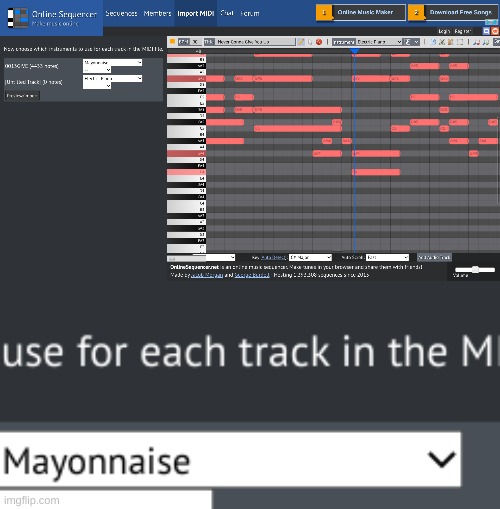
Task: Click the blue chat icon below the ads
Action: point(486,31)
